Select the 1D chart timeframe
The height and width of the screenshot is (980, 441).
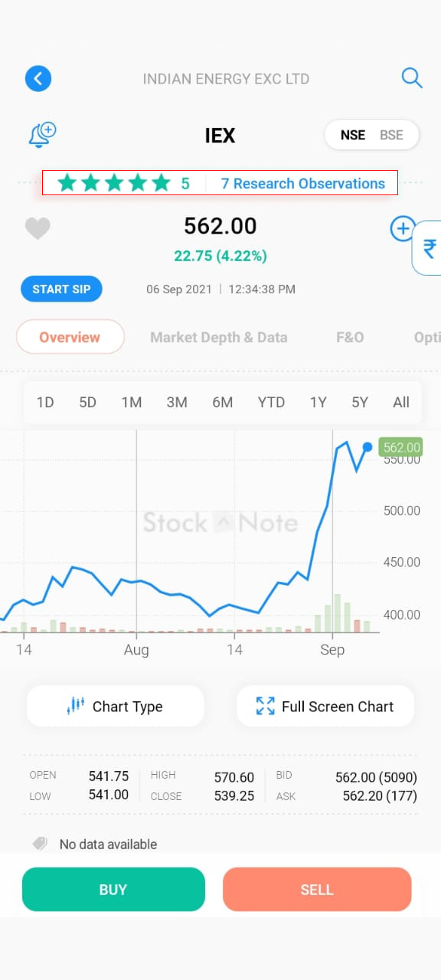click(44, 402)
